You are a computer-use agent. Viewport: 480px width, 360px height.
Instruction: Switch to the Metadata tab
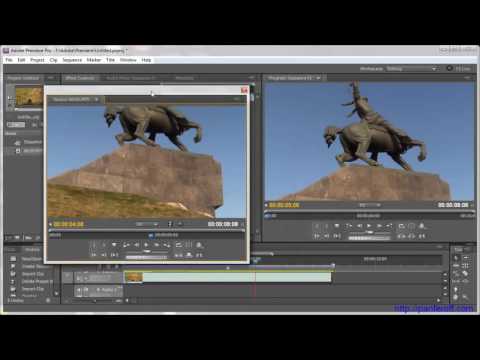pos(184,78)
